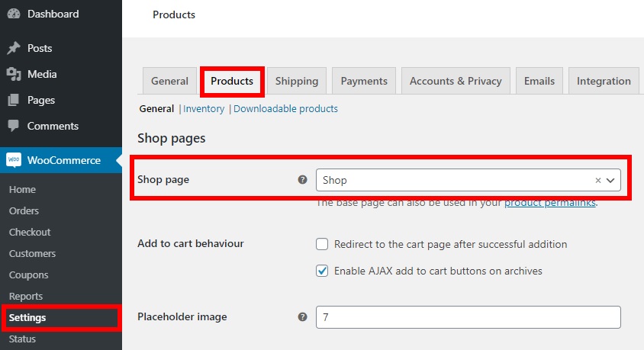Open Orders in WooCommerce submenu
The height and width of the screenshot is (350, 644).
click(24, 210)
